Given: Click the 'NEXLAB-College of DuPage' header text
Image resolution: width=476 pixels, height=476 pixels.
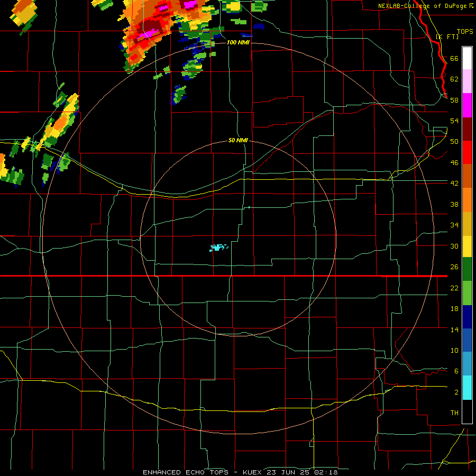Looking at the screenshot, I should 423,6.
